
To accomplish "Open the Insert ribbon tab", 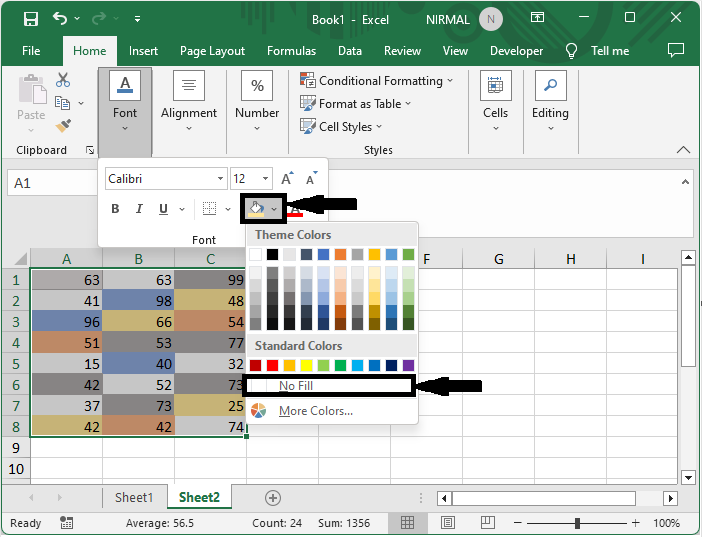I will tap(143, 51).
